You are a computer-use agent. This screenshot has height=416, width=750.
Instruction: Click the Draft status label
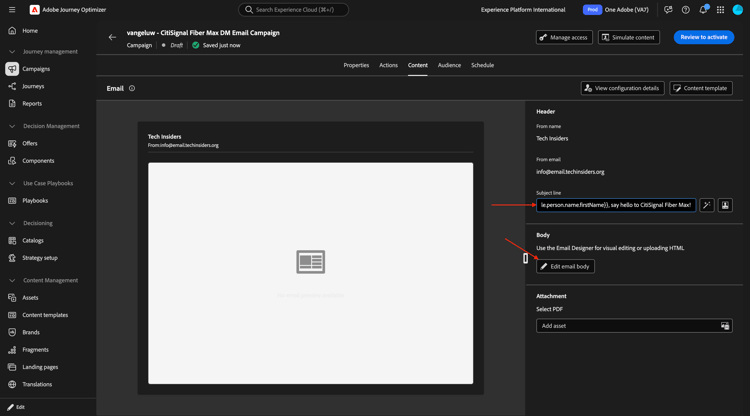[x=176, y=45]
